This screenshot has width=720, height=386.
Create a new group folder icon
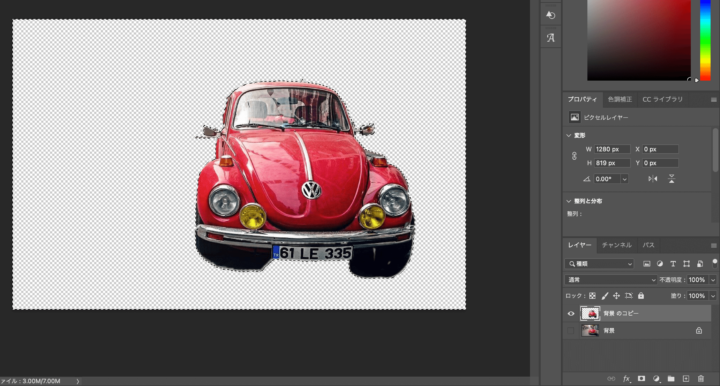[x=671, y=379]
